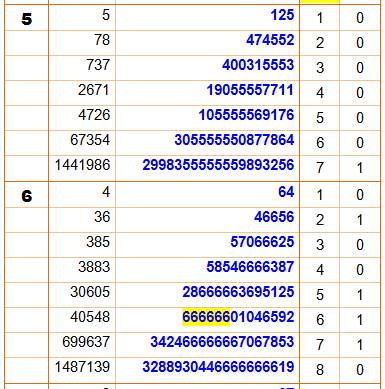Click the highlighted 66666601046592
This screenshot has height=389, width=385.
click(238, 317)
